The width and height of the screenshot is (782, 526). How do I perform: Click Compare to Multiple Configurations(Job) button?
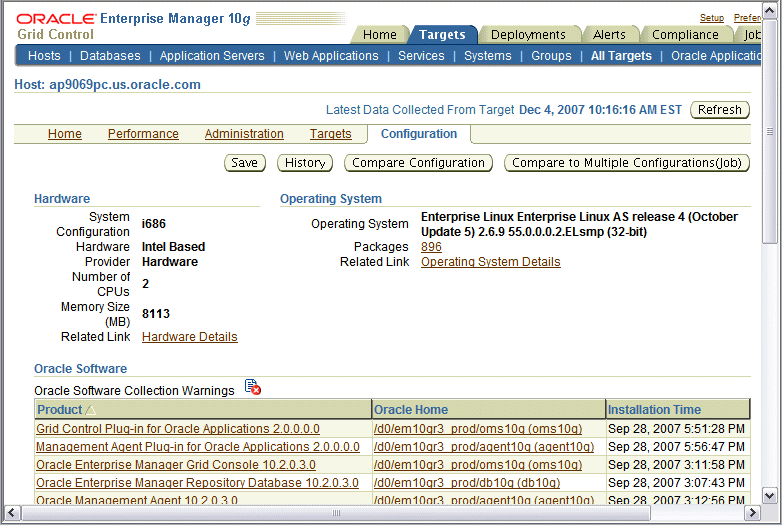click(627, 163)
